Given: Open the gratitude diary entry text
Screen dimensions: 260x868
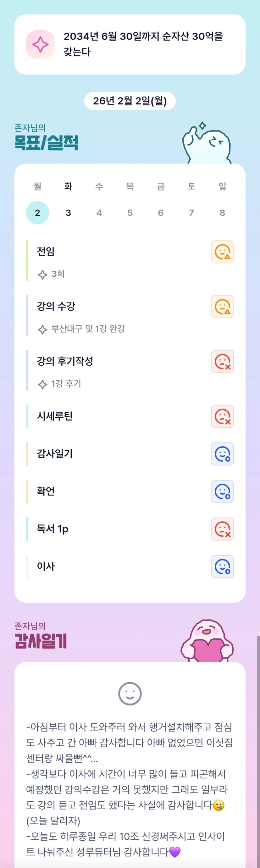Looking at the screenshot, I should [x=130, y=789].
